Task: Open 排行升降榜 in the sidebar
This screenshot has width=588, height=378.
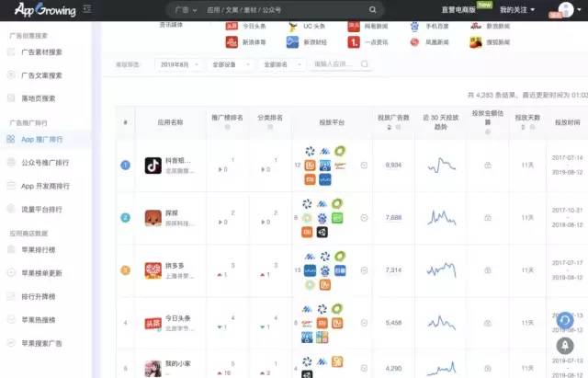Action: coord(38,296)
